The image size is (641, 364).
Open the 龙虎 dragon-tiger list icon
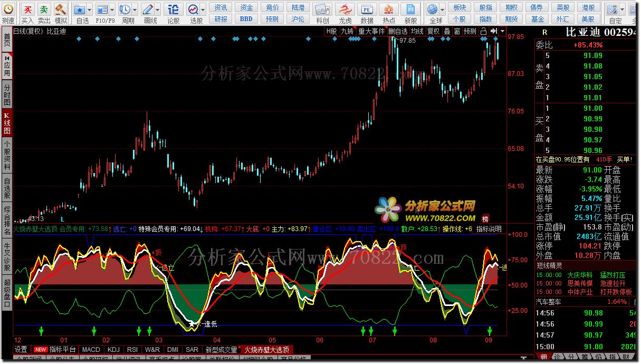click(x=345, y=9)
